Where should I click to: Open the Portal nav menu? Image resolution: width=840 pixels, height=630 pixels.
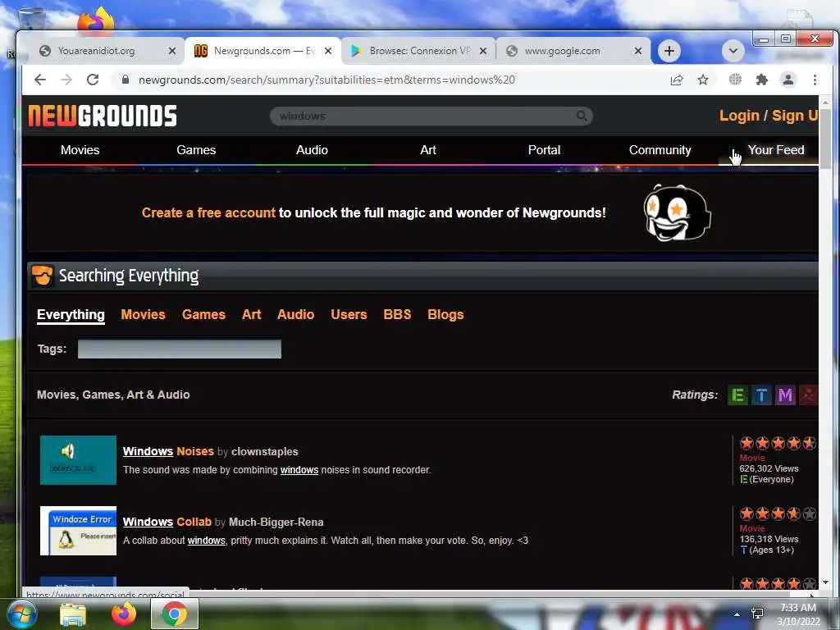545,150
